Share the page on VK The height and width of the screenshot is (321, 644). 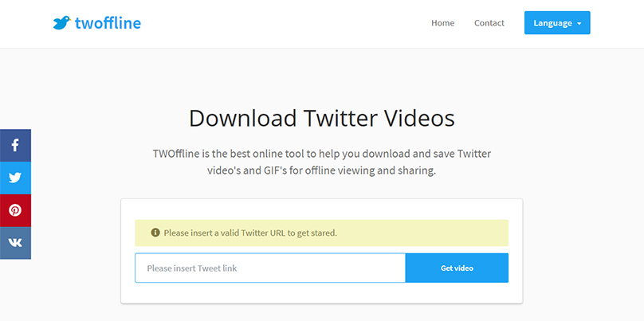click(15, 243)
